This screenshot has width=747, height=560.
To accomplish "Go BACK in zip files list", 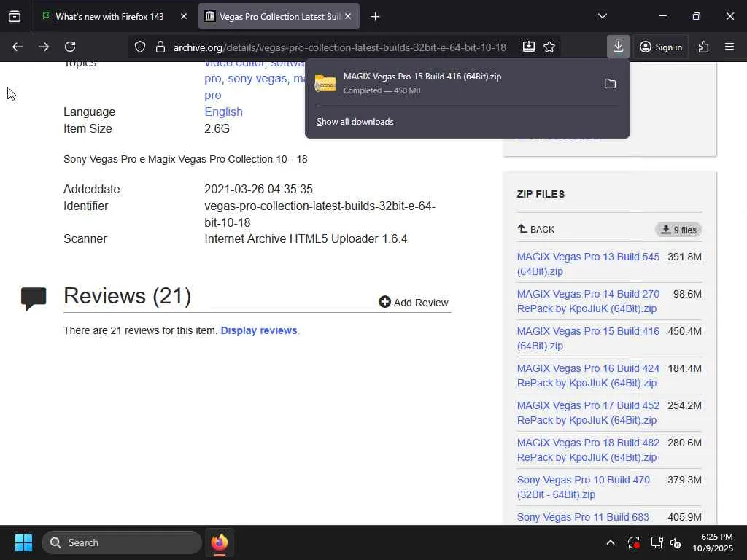I will pos(536,229).
